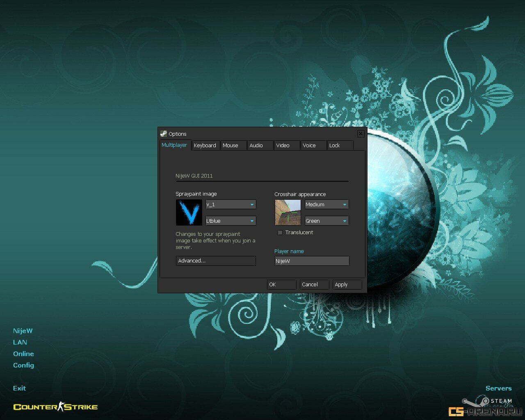This screenshot has width=525, height=420.
Task: Click the crosshair preview thumbnail
Action: click(x=288, y=212)
